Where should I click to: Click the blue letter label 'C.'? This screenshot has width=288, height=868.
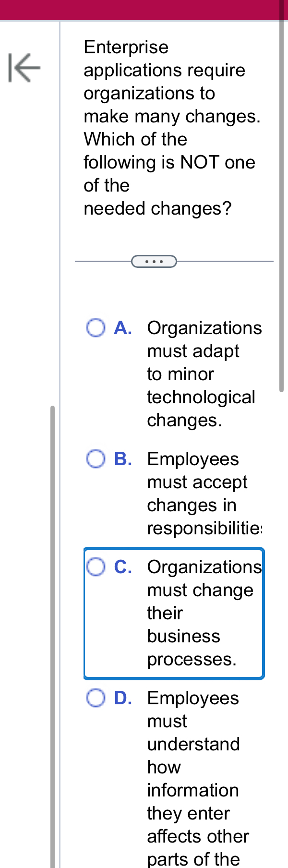tap(122, 567)
